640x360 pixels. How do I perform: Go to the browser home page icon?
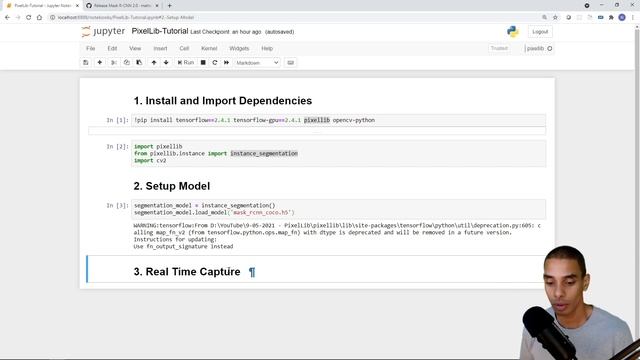pyautogui.click(x=39, y=18)
